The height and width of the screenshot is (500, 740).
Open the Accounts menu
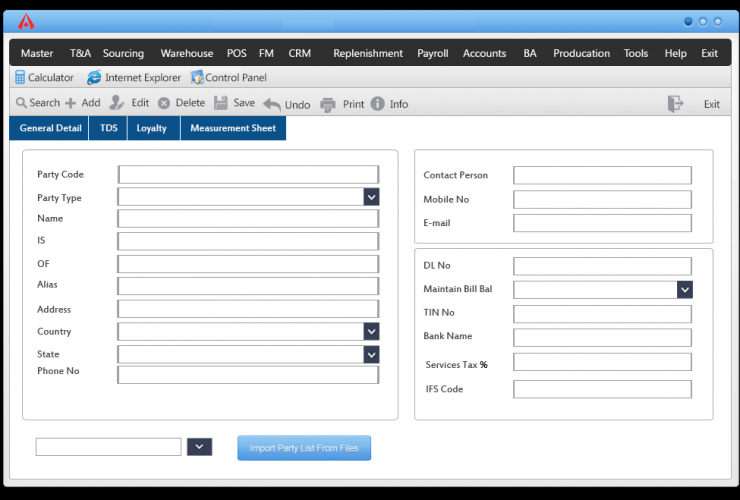pyautogui.click(x=484, y=53)
